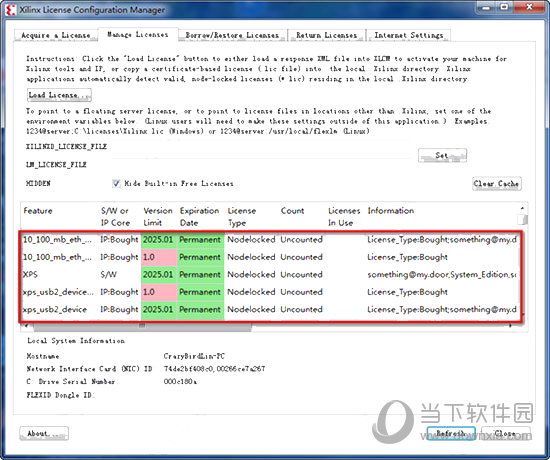The height and width of the screenshot is (460, 550).
Task: Click Uncounted in the XPS row
Action: [301, 274]
